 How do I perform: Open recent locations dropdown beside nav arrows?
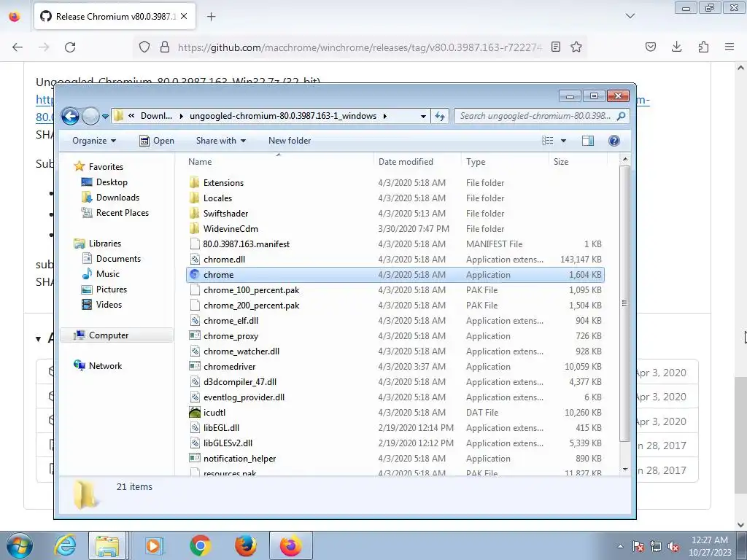click(105, 116)
